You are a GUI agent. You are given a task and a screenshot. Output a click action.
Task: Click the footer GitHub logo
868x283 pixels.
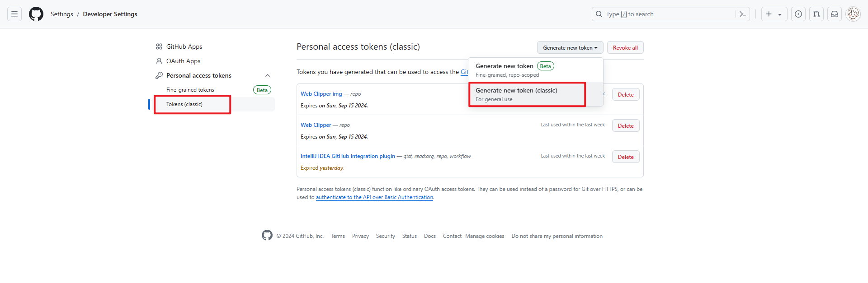tap(267, 235)
